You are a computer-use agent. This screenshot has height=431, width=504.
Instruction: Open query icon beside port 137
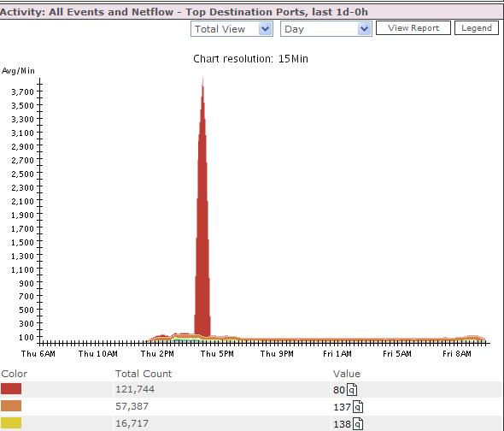358,407
